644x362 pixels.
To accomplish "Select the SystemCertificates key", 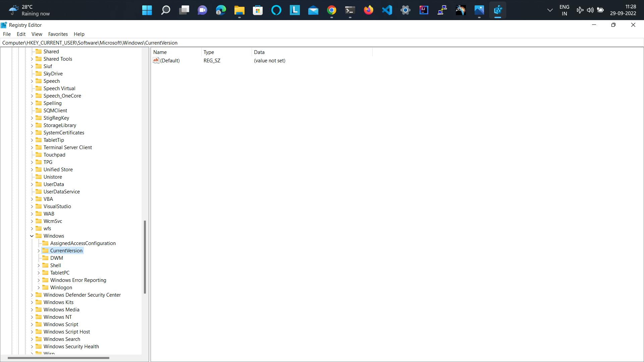I will 64,133.
